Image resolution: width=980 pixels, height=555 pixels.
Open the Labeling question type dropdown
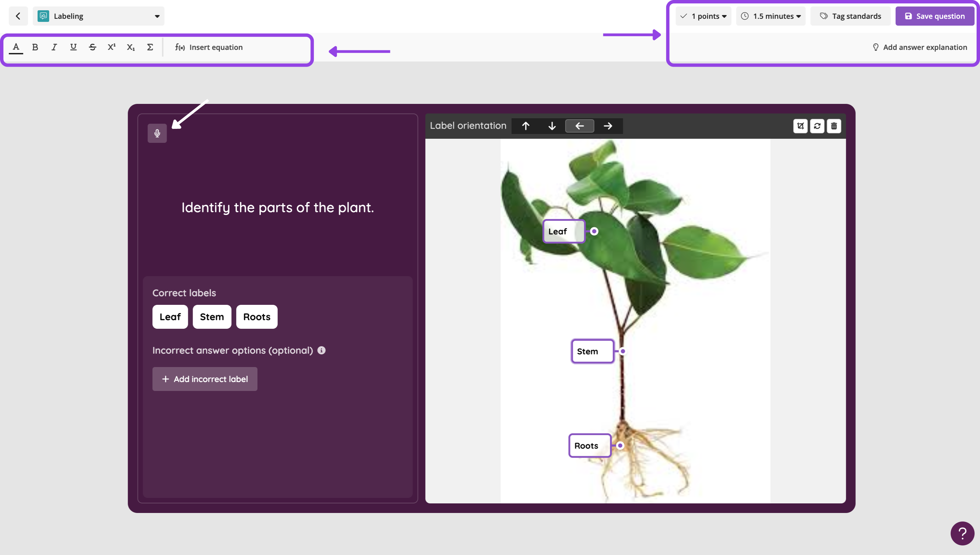point(98,16)
